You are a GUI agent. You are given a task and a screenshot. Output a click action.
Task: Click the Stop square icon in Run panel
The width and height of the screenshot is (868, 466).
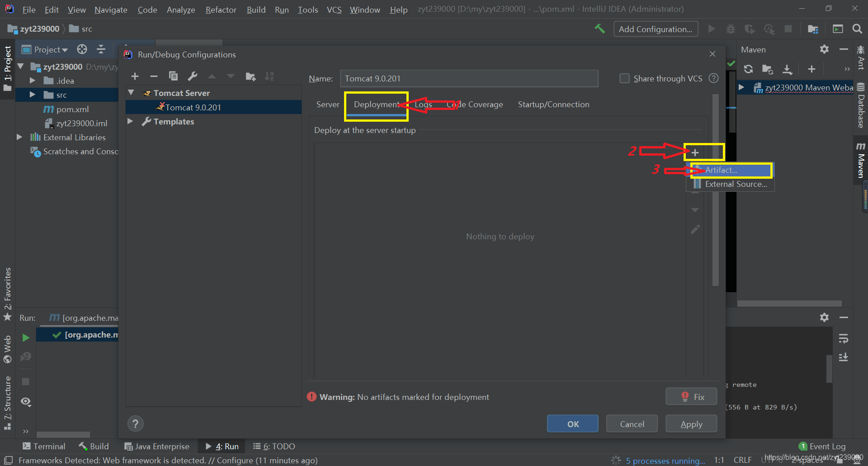[x=26, y=381]
